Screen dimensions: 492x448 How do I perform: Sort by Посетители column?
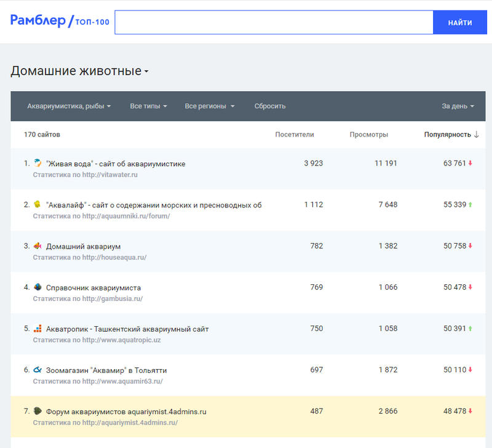[x=295, y=135]
